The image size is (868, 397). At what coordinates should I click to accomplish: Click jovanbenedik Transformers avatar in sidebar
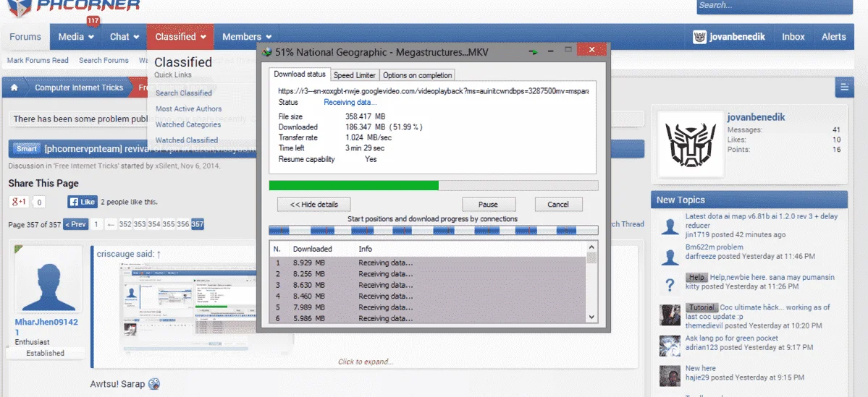click(691, 144)
